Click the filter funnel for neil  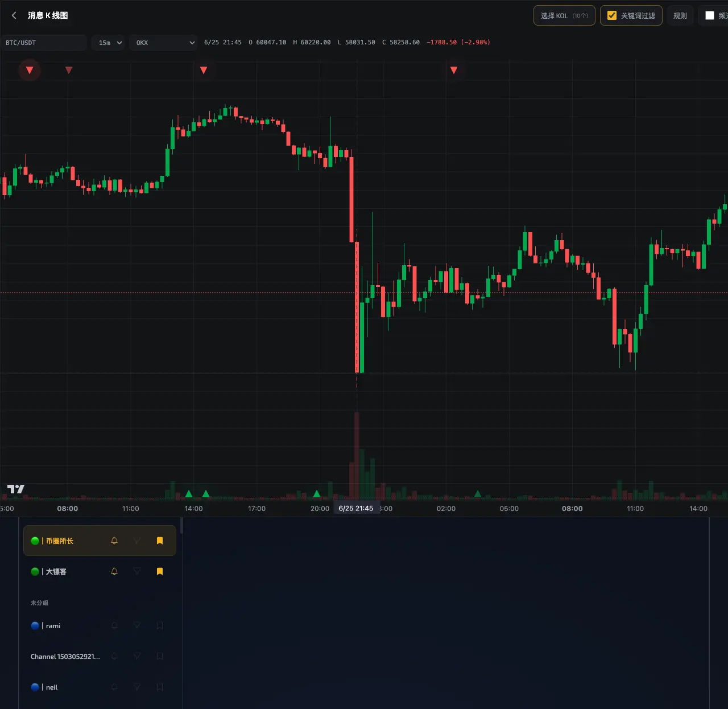(137, 687)
